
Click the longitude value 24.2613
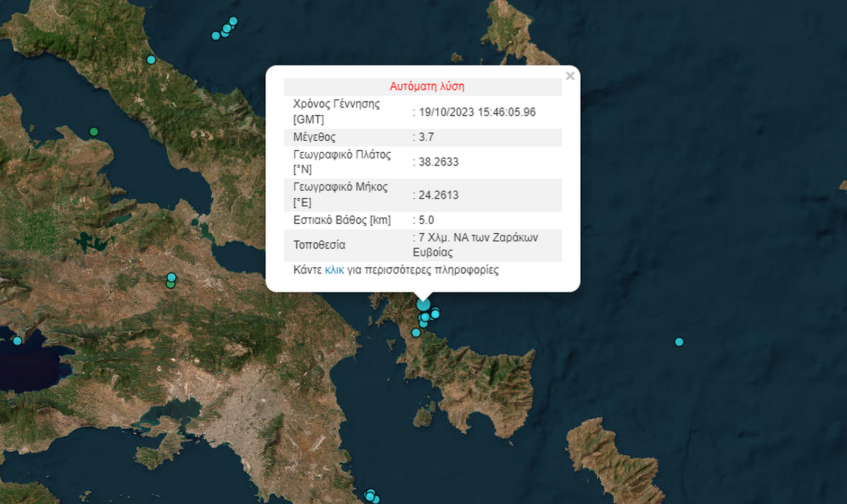tap(438, 195)
